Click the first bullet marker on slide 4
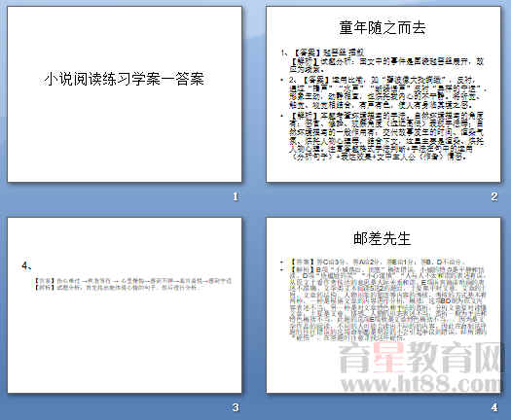511x420 pixels. coord(282,262)
